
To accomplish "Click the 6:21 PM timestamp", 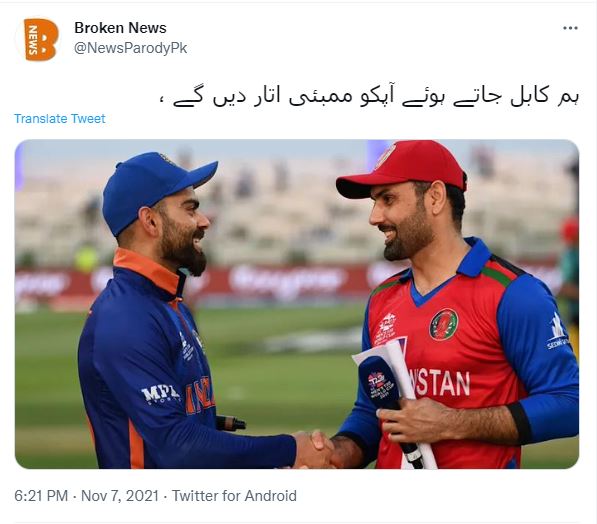I will (x=41, y=496).
